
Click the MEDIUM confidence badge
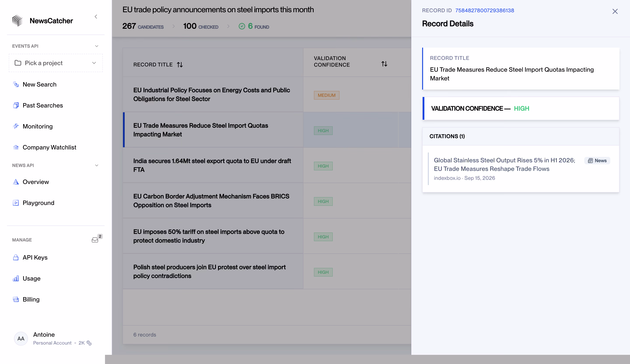pyautogui.click(x=327, y=95)
